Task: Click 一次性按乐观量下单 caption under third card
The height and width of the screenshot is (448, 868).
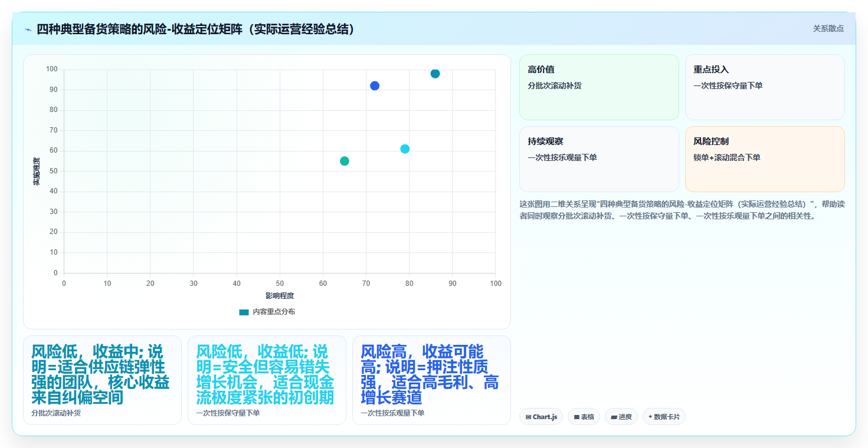Action: [x=392, y=413]
